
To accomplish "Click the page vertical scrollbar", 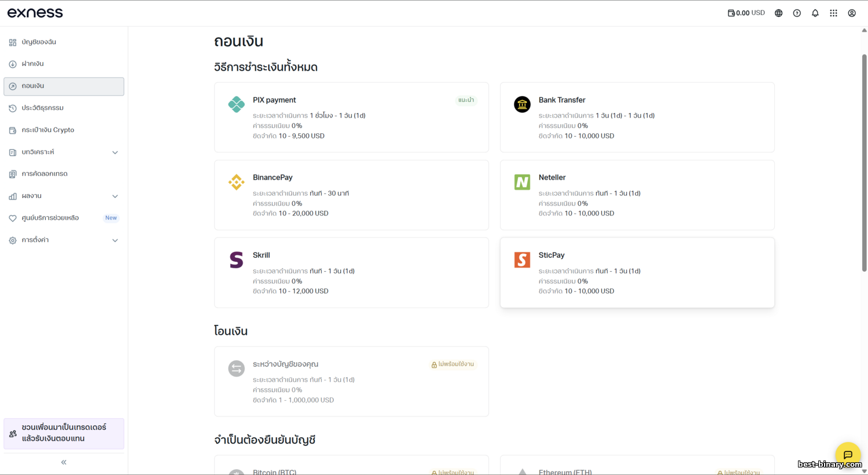I will [864, 162].
